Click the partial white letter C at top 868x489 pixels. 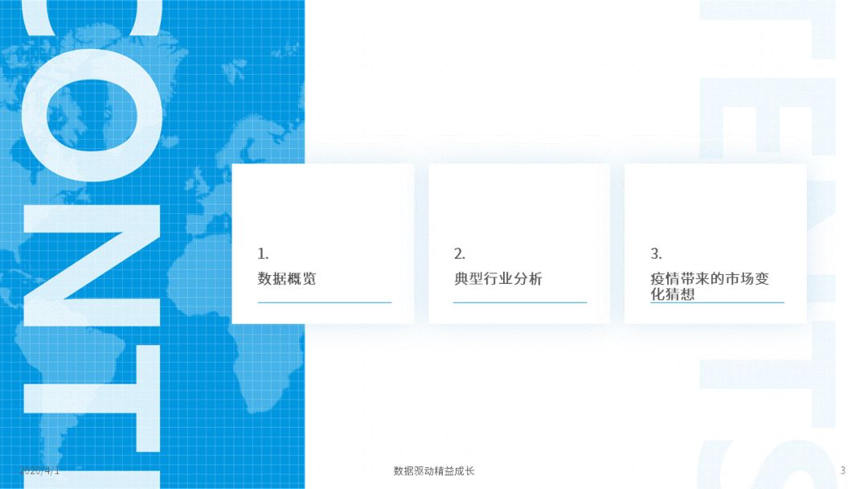tap(92, 18)
